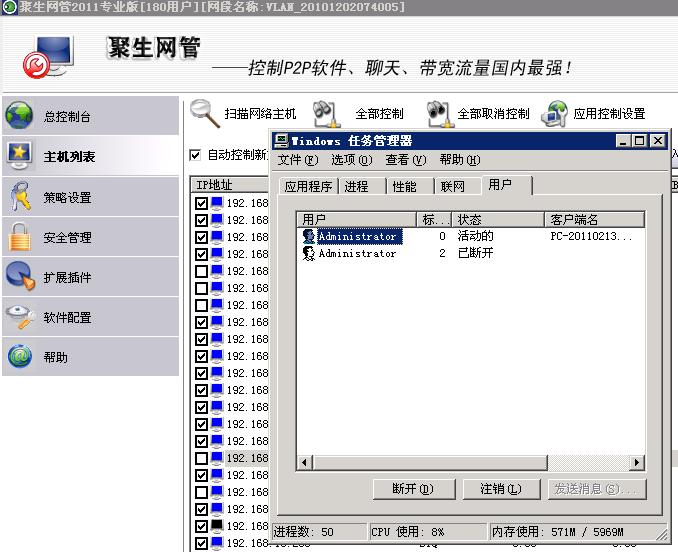This screenshot has width=678, height=552.
Task: Click the 全部控制 binoculars icon
Action: [325, 114]
